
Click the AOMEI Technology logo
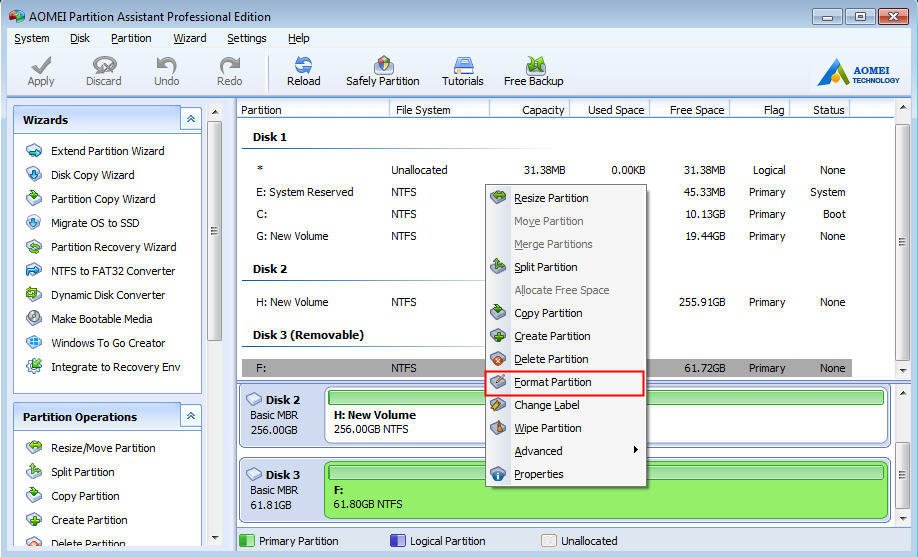(x=859, y=72)
